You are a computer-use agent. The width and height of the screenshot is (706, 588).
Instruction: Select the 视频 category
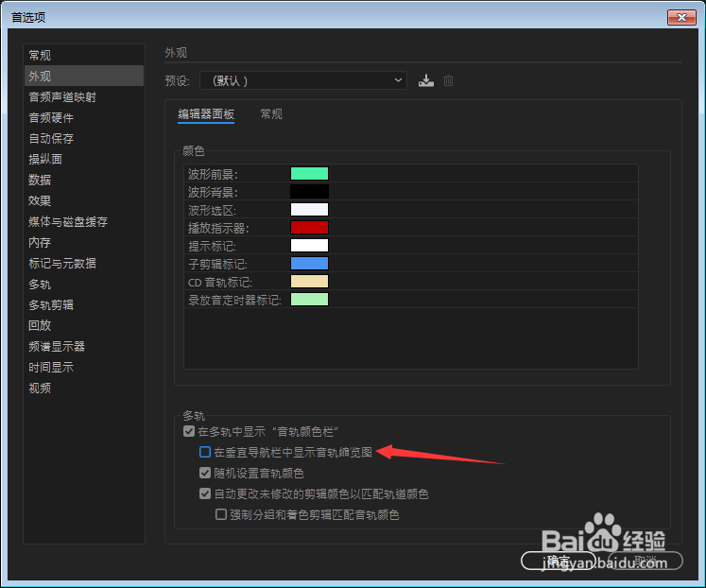(84, 389)
